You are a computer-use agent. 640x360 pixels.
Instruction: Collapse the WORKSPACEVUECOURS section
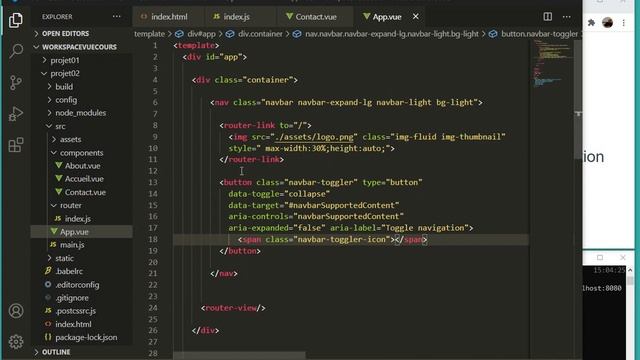tap(79, 47)
